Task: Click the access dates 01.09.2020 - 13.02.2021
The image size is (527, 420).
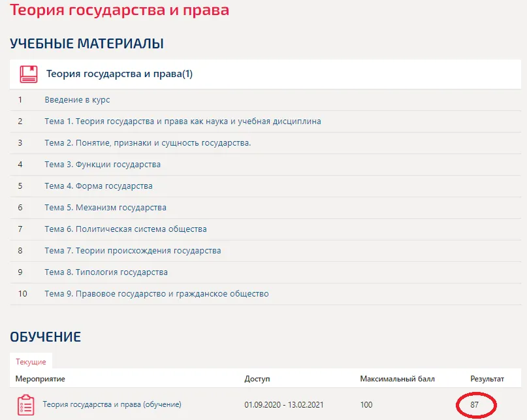Action: tap(284, 405)
